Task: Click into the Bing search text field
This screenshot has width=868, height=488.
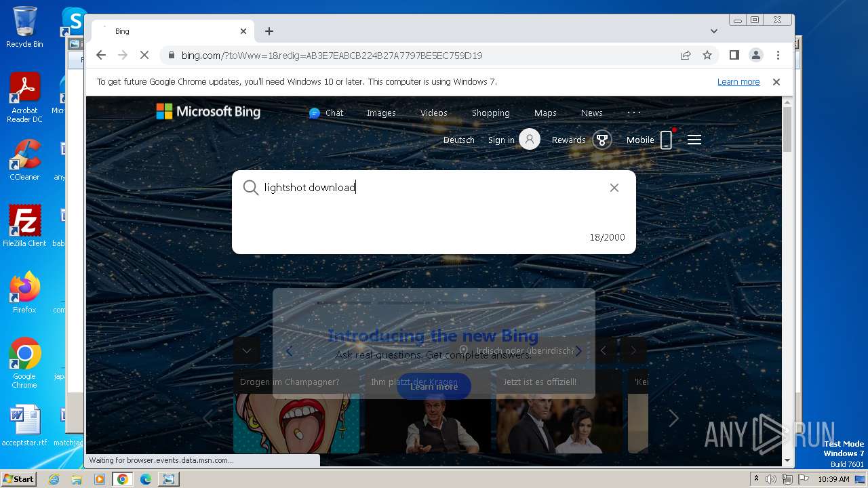Action: coord(434,188)
